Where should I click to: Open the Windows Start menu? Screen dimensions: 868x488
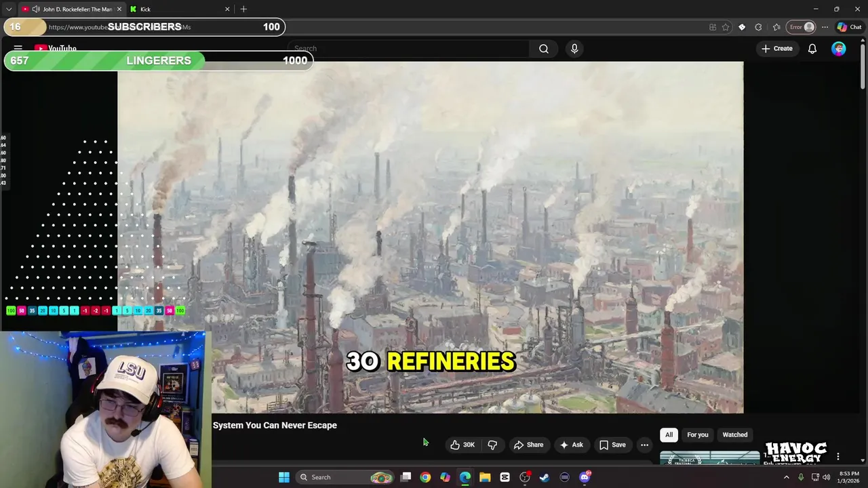(x=284, y=477)
